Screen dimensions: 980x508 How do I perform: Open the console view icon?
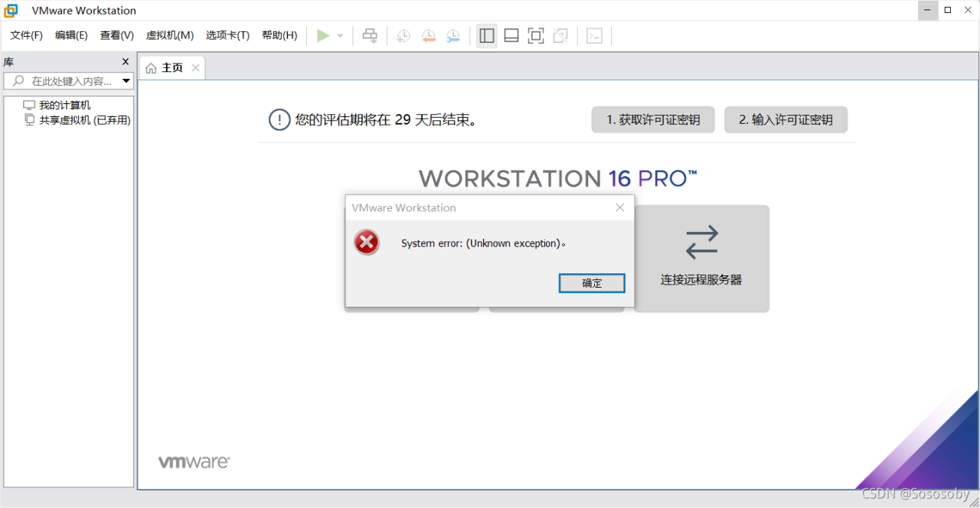point(594,36)
